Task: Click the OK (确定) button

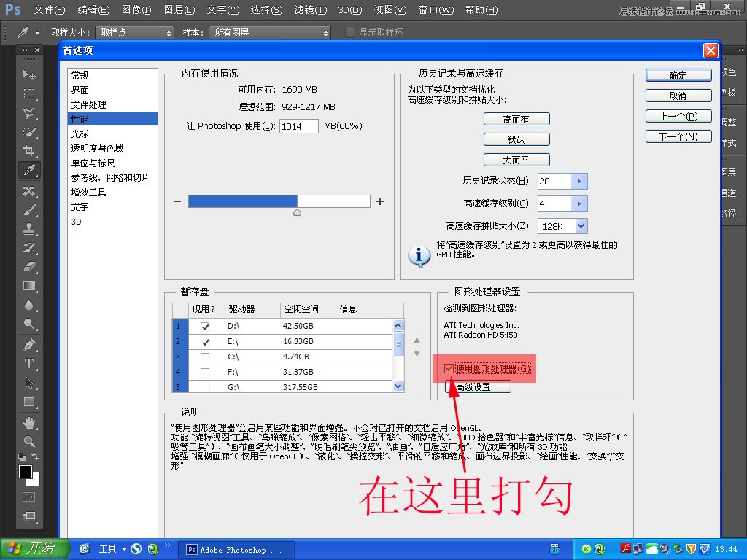Action: click(x=678, y=75)
